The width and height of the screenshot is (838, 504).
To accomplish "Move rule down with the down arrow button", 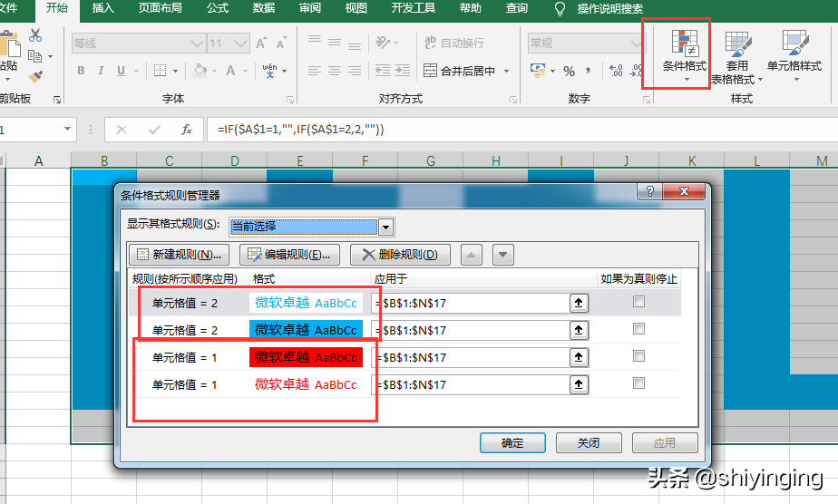I will (503, 255).
